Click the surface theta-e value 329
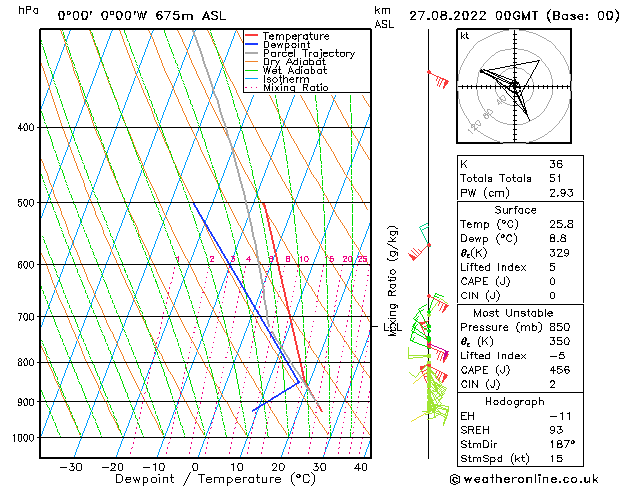The width and height of the screenshot is (629, 486). 559,253
